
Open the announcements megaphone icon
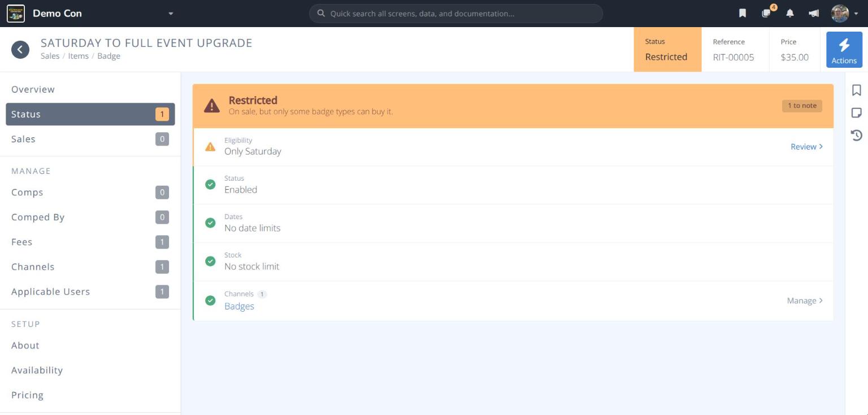814,13
